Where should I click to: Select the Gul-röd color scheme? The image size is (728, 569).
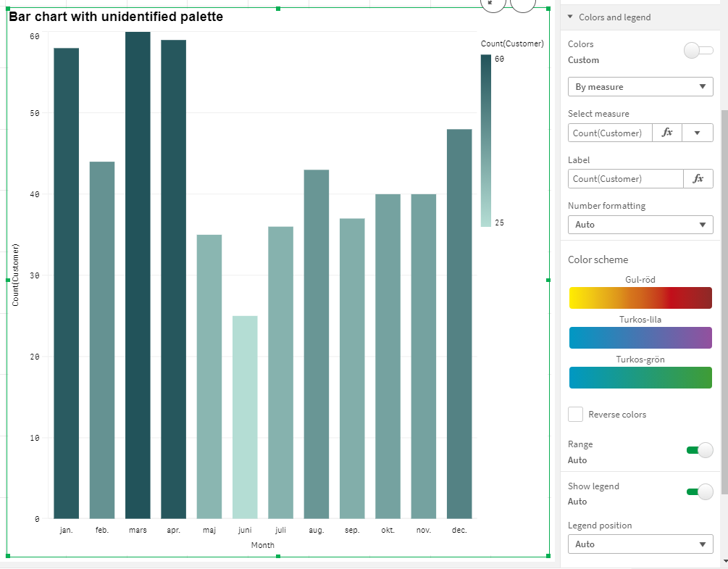(640, 298)
